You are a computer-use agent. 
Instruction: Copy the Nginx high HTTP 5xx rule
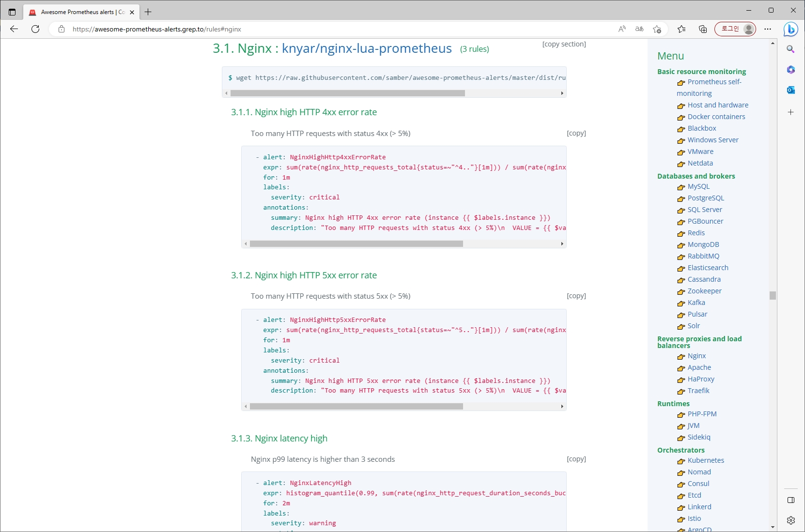click(576, 296)
